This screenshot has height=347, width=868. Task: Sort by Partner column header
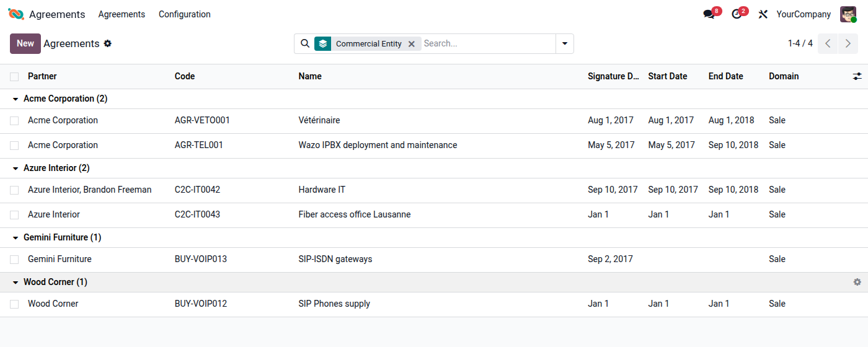[x=42, y=76]
